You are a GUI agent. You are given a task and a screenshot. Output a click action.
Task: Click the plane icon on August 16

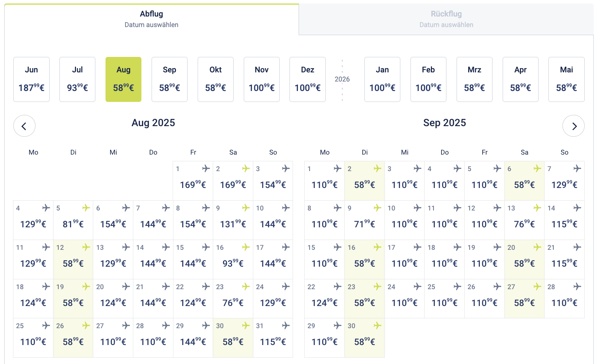[x=246, y=247]
